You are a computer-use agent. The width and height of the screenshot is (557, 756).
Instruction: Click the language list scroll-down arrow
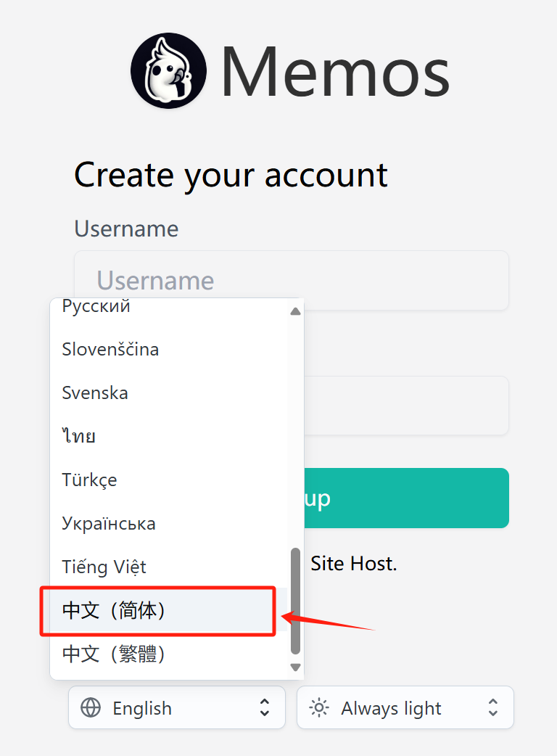(x=295, y=667)
